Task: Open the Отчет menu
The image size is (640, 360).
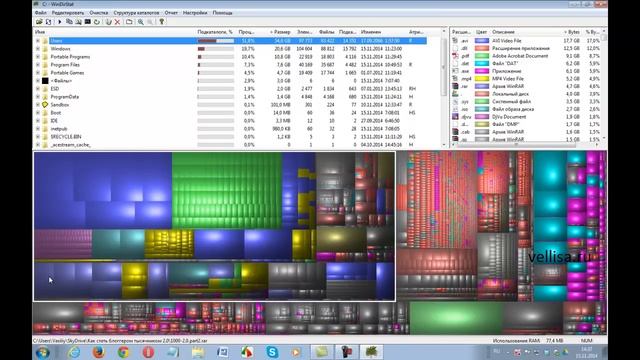Action: 171,13
